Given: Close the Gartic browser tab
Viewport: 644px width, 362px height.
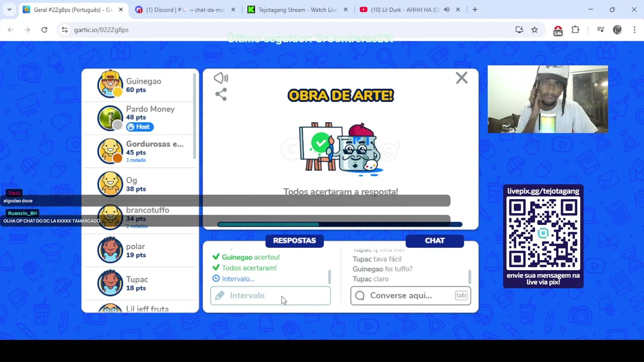Looking at the screenshot, I should (121, 10).
